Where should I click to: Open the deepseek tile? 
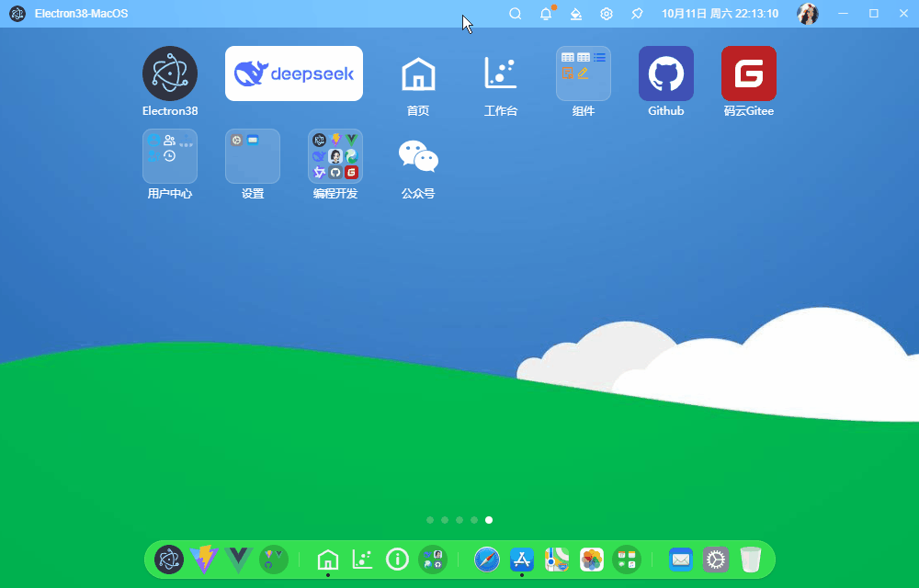click(x=294, y=73)
